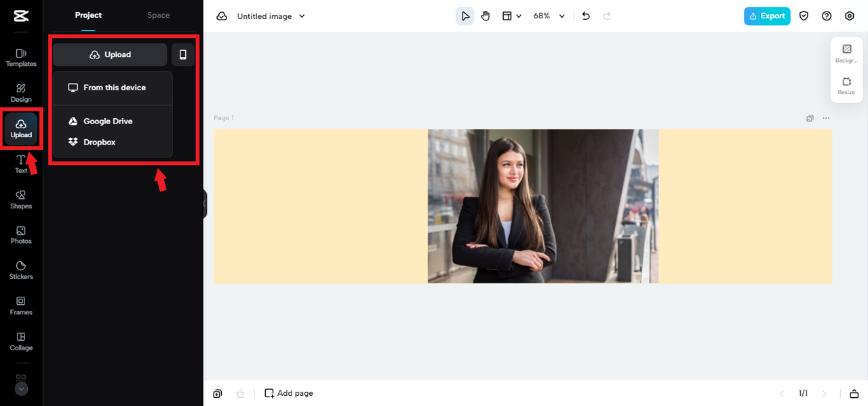Select the Upload sidebar item
The height and width of the screenshot is (406, 868).
coord(21,129)
